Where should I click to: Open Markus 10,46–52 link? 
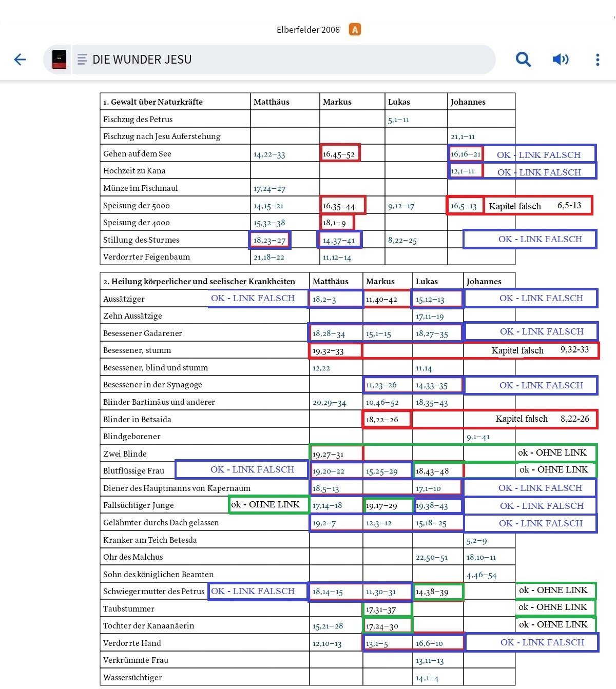point(382,403)
